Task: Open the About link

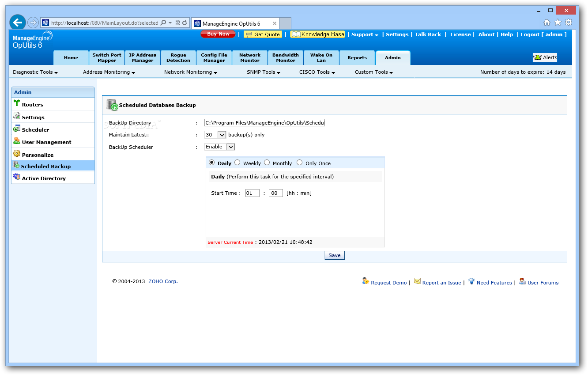Action: (486, 34)
